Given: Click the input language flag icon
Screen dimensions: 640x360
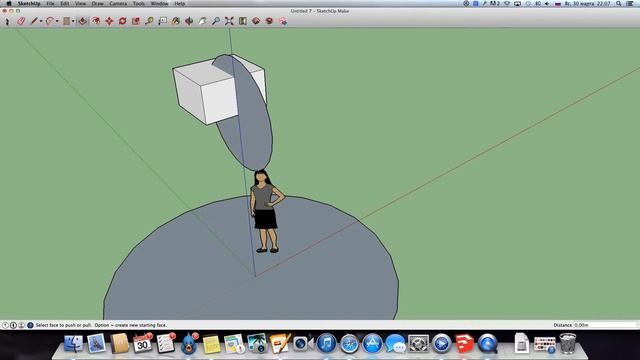Looking at the screenshot, I should 558,4.
